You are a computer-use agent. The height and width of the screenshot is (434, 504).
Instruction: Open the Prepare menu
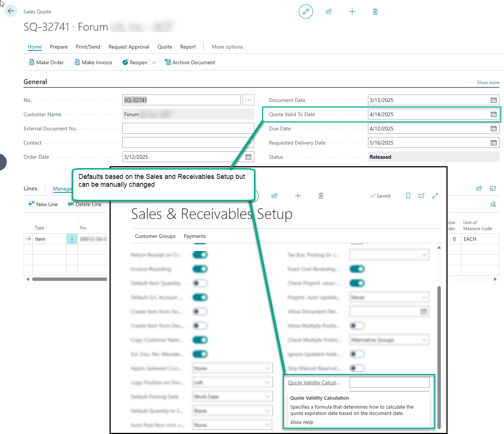[59, 47]
